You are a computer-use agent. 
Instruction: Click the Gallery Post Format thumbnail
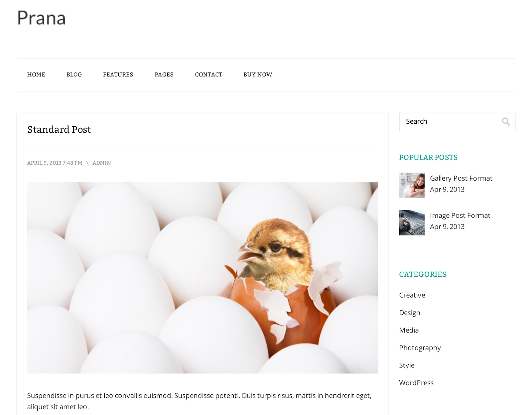click(412, 186)
